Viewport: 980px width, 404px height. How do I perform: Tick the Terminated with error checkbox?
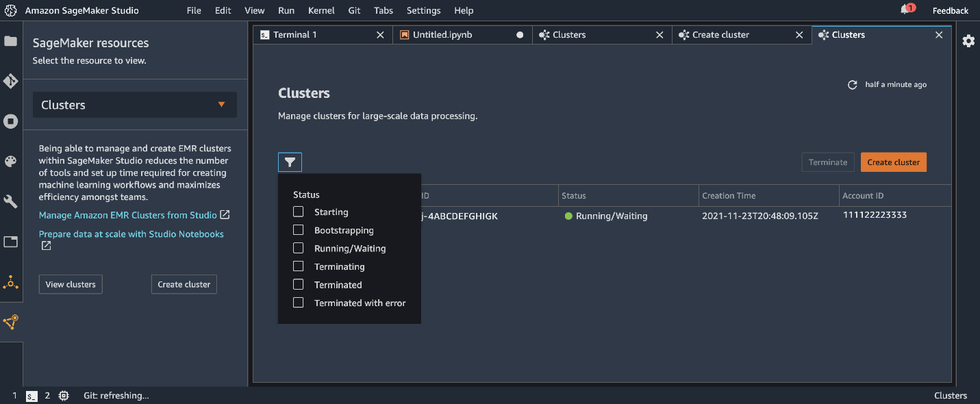(298, 303)
